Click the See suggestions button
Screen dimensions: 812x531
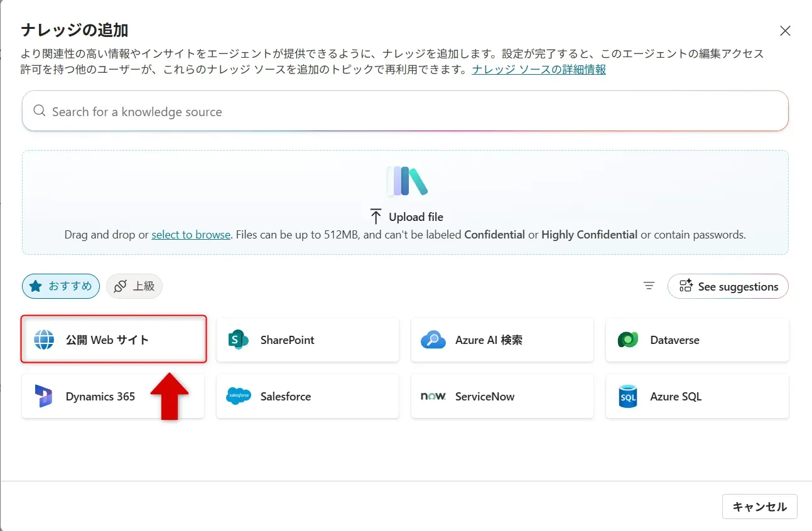728,286
